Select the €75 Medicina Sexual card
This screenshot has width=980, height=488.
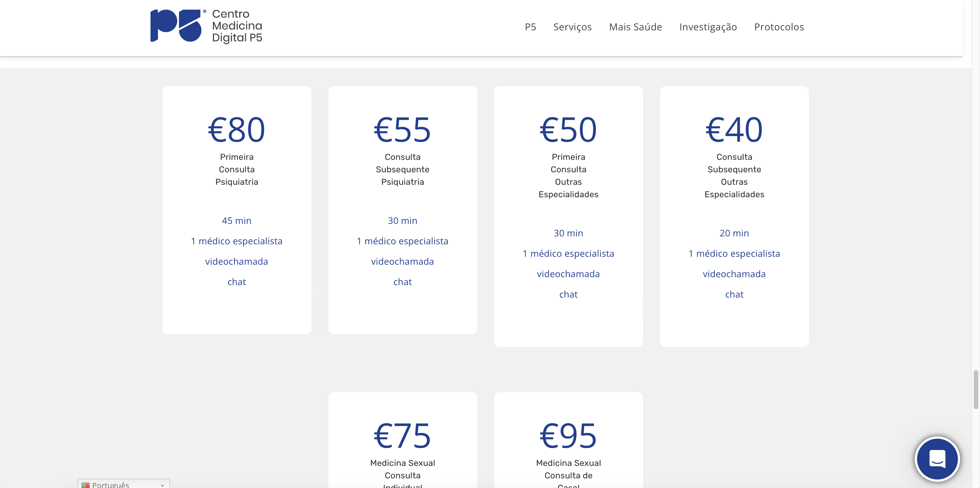[x=402, y=441]
